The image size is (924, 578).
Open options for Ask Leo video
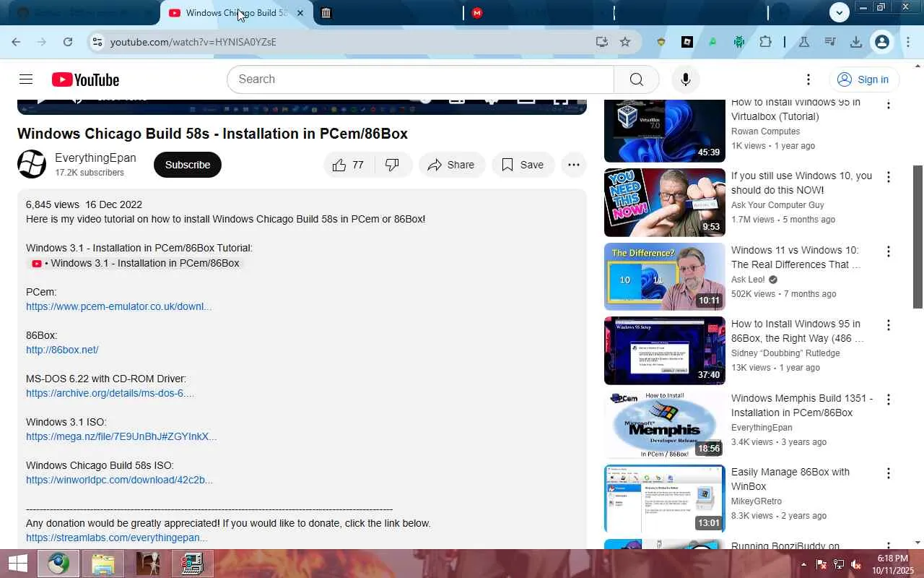tap(889, 251)
